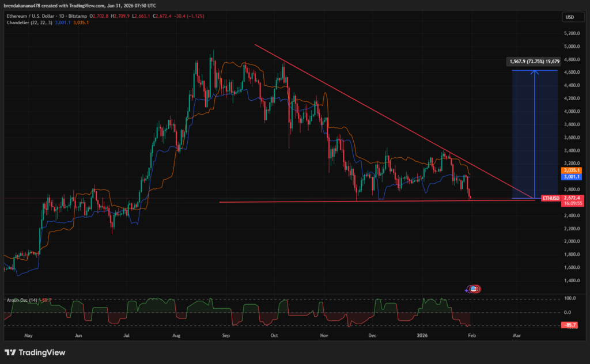The image size is (590, 364).
Task: Click the Chandelier blue value 3,001.1 in legend
Action: (63, 22)
